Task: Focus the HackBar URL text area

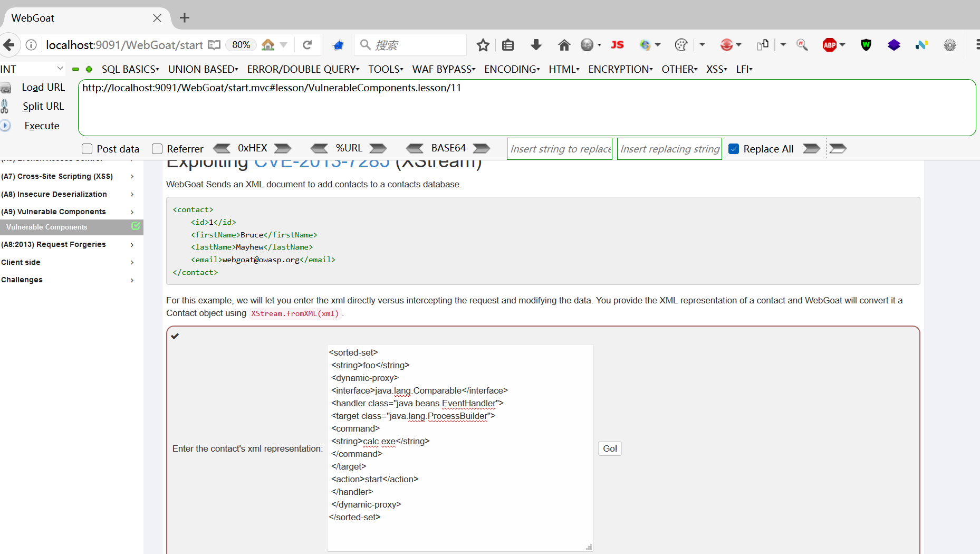Action: 527,108
